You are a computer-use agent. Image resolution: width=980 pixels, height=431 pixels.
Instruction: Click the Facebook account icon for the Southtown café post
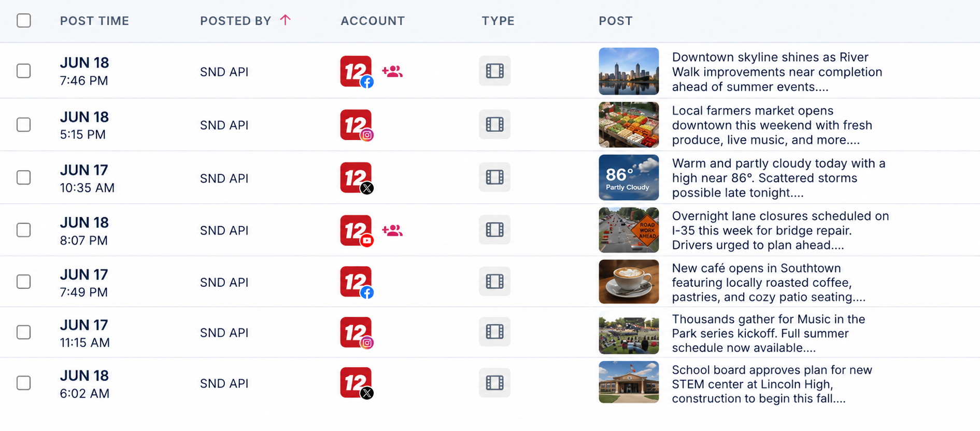click(x=357, y=282)
